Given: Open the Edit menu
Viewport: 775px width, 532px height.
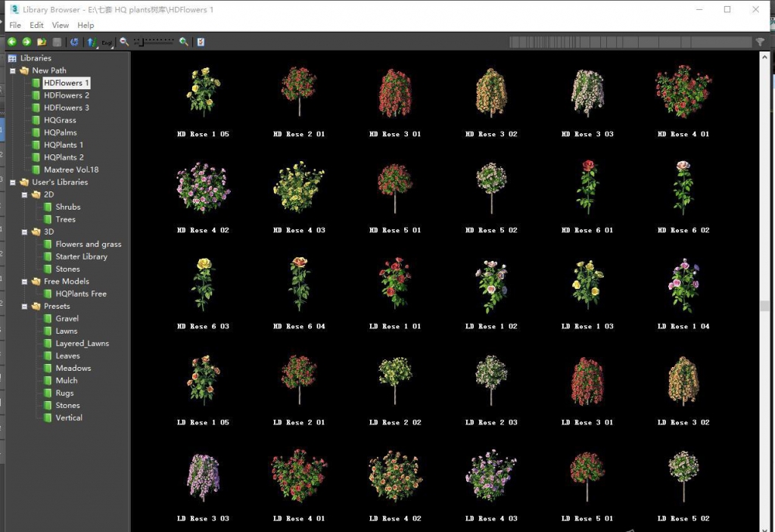Looking at the screenshot, I should pos(36,25).
